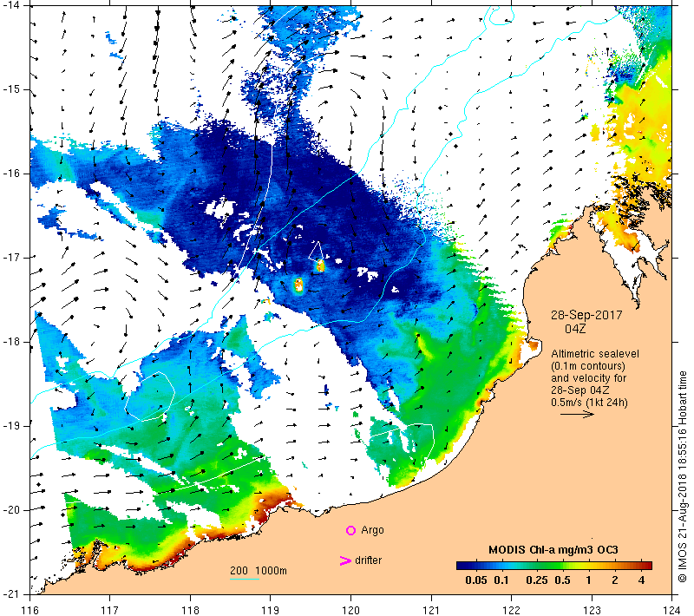This screenshot has height=616, width=694.
Task: Click the 'and velocity for' caption line
Action: pyautogui.click(x=589, y=378)
